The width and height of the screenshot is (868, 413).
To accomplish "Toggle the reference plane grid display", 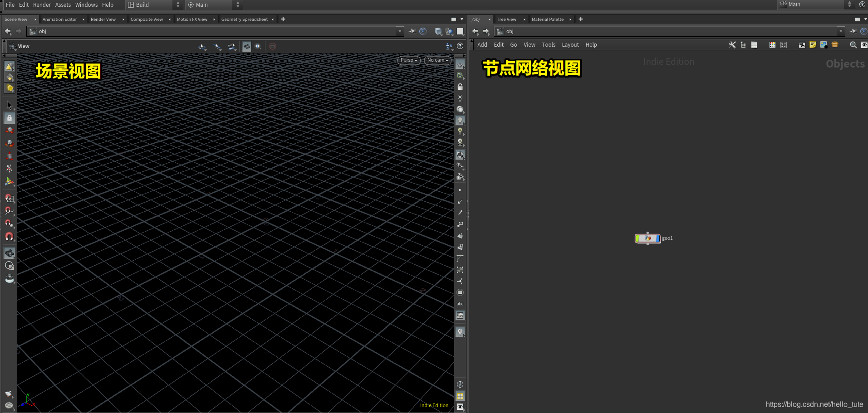I will pyautogui.click(x=460, y=65).
